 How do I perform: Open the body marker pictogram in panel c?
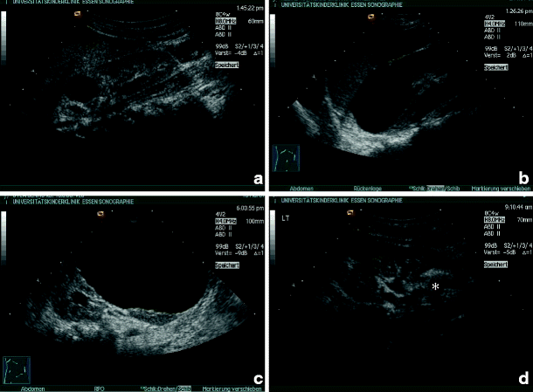click(17, 370)
